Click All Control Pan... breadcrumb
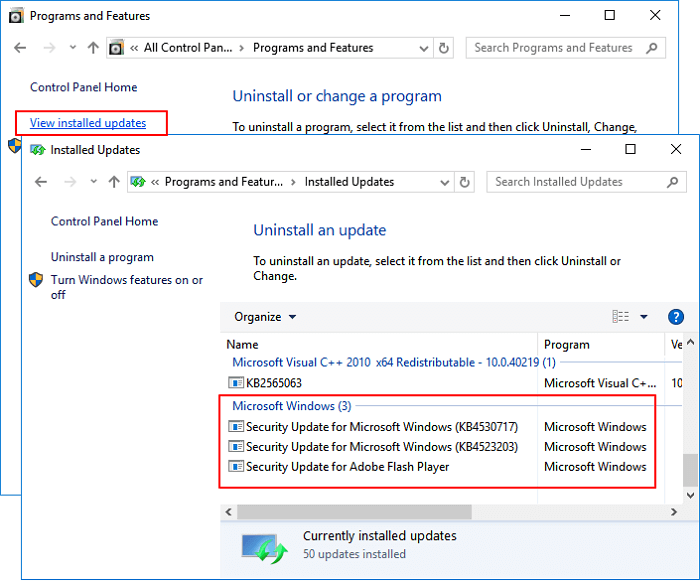 [x=188, y=48]
